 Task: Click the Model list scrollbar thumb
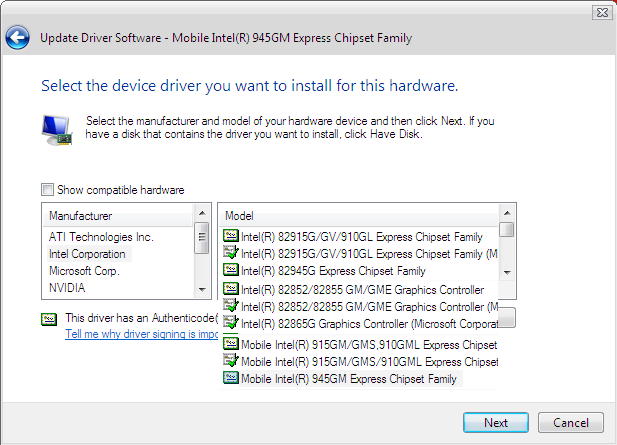pos(507,229)
